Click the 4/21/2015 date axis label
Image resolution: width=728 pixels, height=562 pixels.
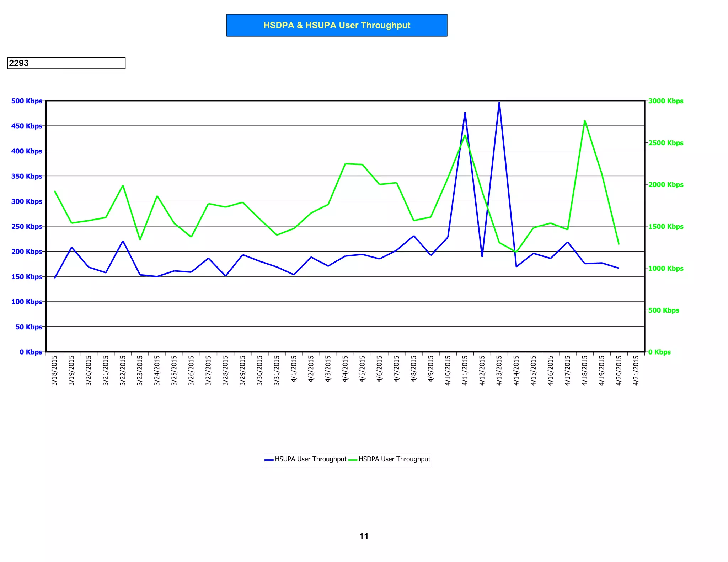(636, 371)
